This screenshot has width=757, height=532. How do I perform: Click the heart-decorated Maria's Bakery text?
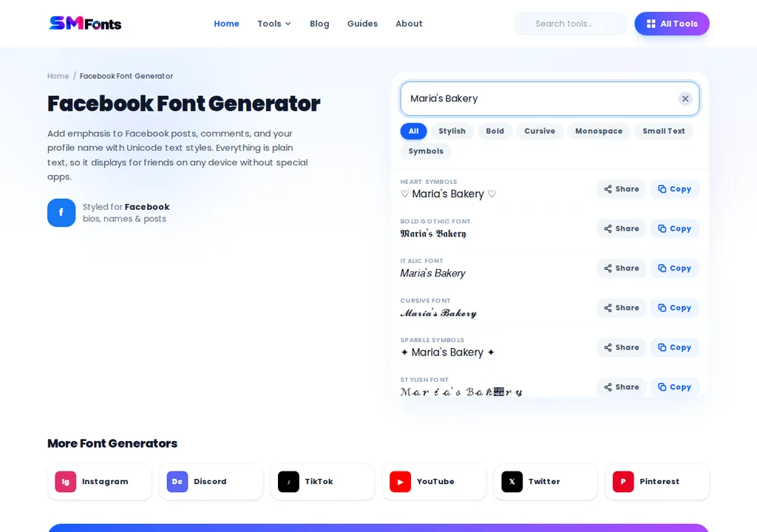448,194
